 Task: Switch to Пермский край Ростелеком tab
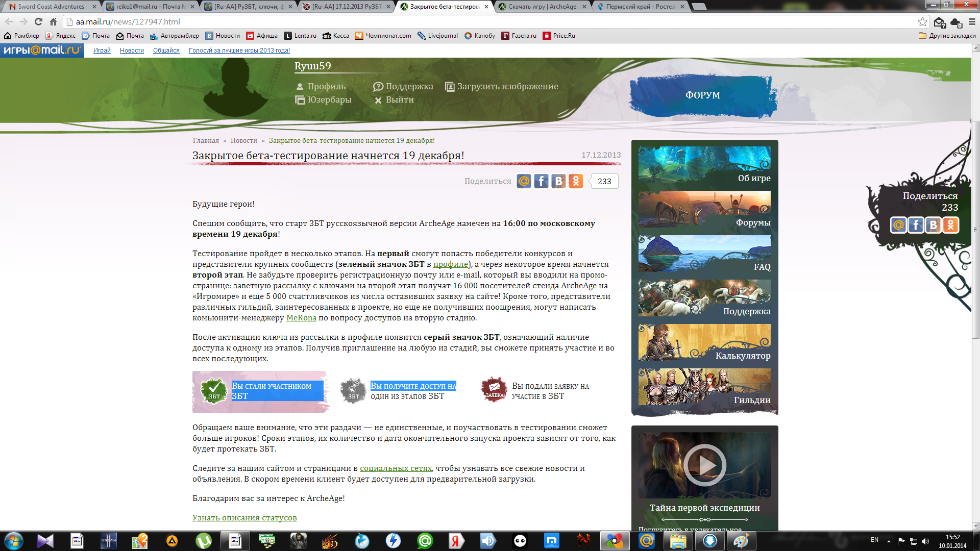(x=641, y=7)
